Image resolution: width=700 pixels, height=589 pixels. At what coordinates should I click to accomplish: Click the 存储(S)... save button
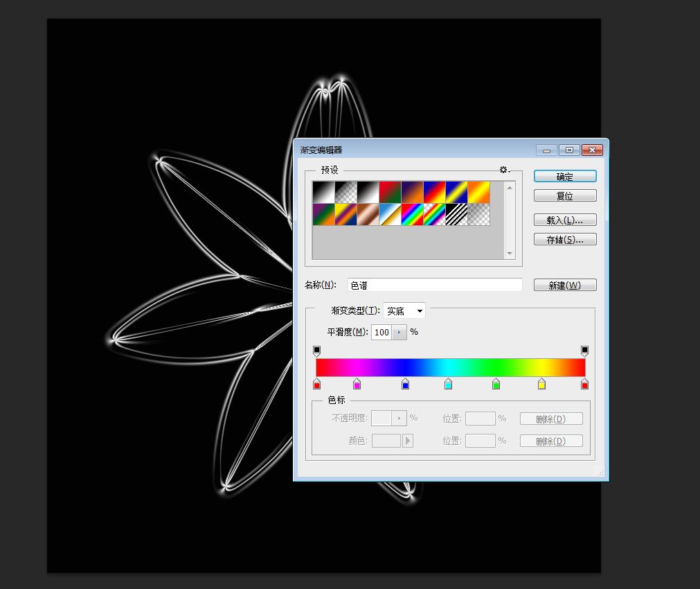pos(565,240)
